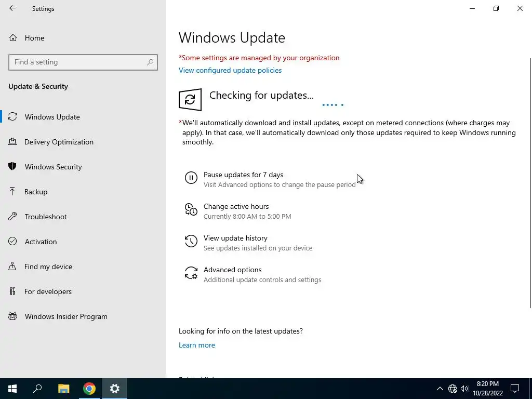Open Troubleshoot section
This screenshot has height=399, width=532.
point(83,217)
